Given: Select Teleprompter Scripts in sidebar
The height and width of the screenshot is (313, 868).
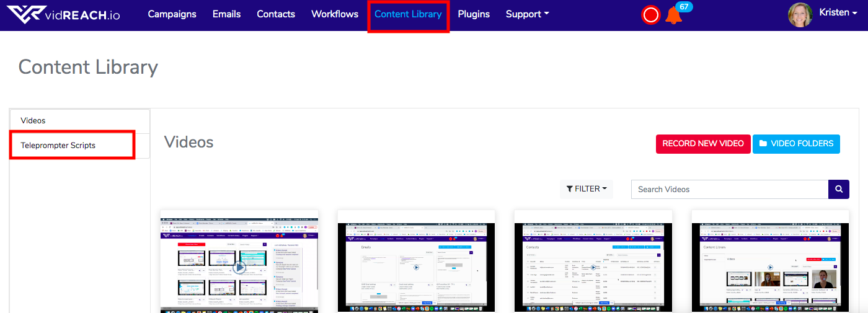Looking at the screenshot, I should (58, 146).
